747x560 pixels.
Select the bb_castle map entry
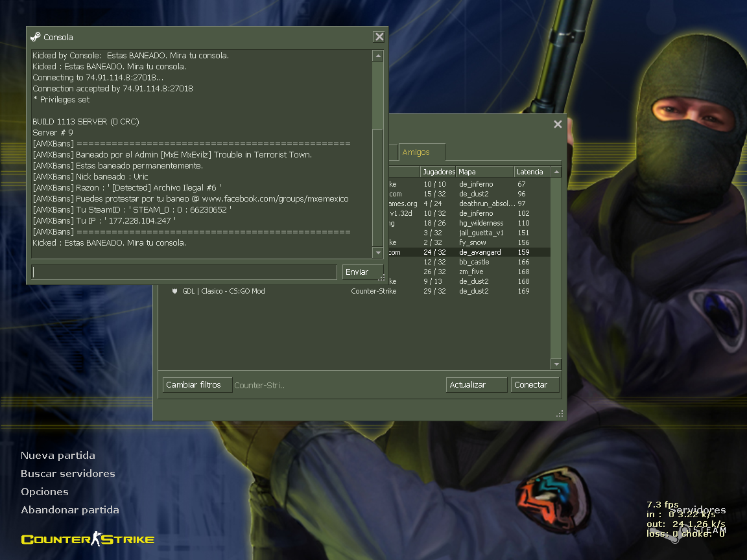pyautogui.click(x=474, y=262)
